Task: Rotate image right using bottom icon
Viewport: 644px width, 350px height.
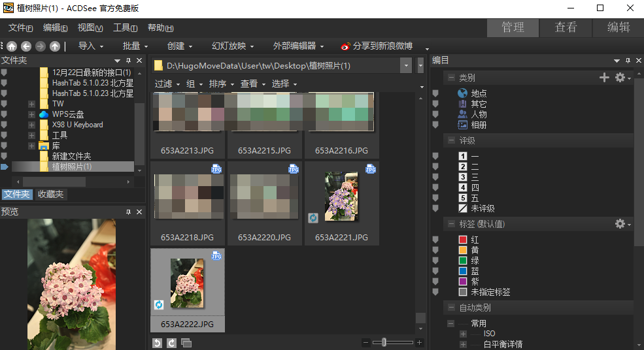Action: point(172,343)
